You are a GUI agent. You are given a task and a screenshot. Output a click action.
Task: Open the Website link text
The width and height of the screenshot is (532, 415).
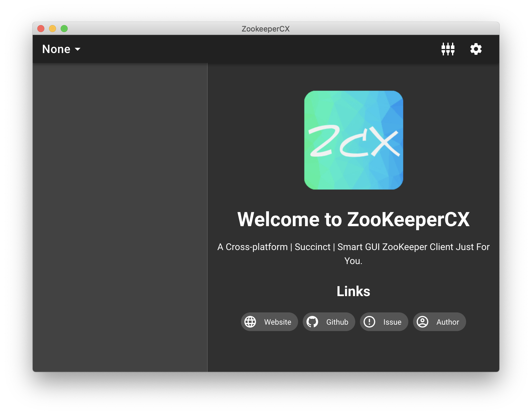[277, 322]
